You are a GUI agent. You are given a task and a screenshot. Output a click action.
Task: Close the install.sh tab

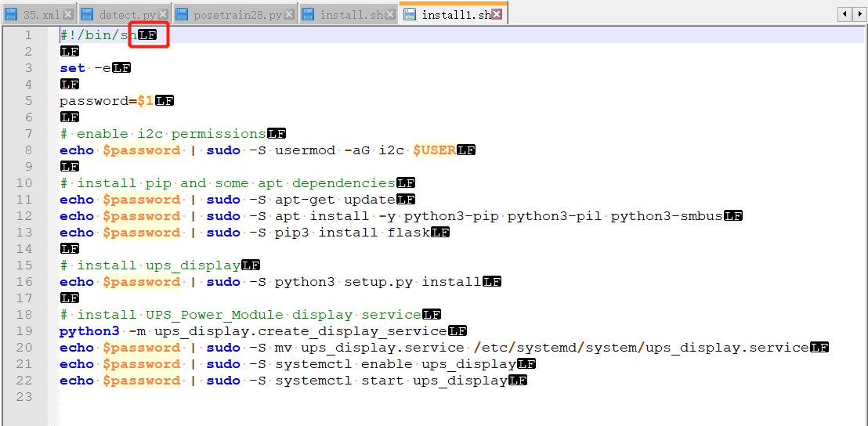click(389, 15)
